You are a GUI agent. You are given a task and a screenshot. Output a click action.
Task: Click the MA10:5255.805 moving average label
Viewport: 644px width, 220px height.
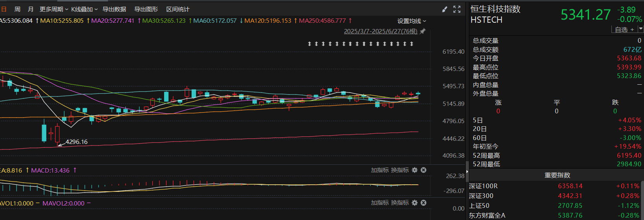click(62, 21)
